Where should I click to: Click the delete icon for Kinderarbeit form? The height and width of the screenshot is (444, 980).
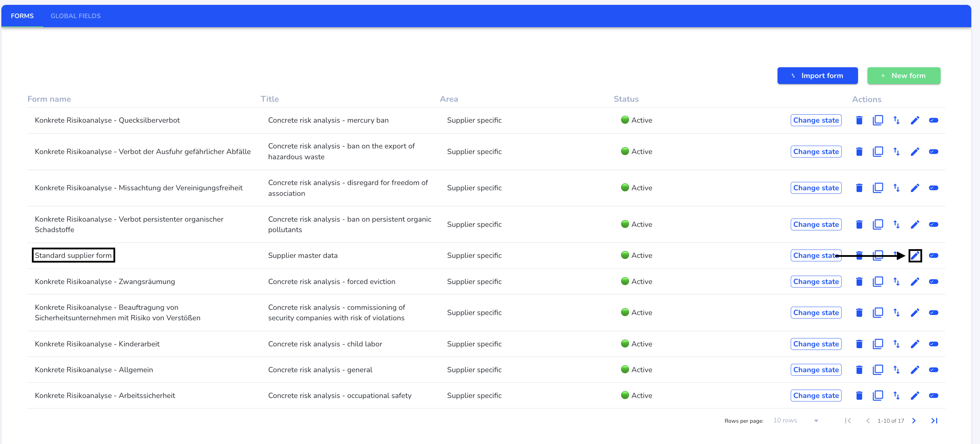pyautogui.click(x=859, y=344)
